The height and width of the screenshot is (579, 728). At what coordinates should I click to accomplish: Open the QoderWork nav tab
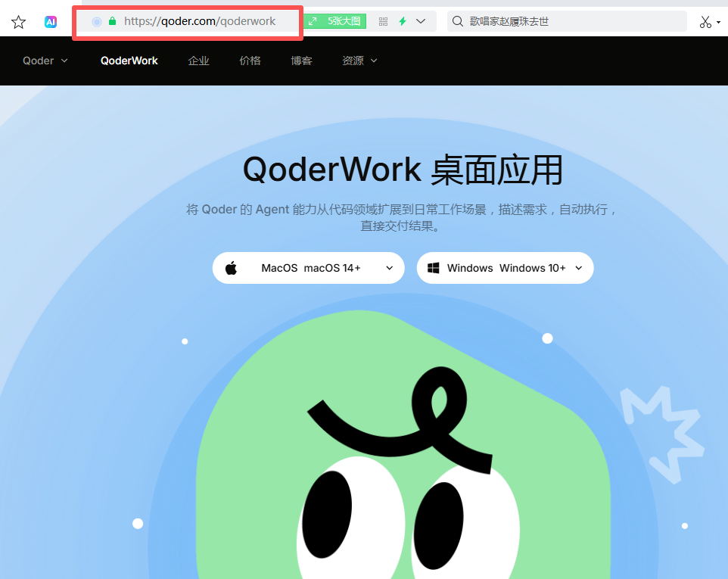[x=129, y=61]
